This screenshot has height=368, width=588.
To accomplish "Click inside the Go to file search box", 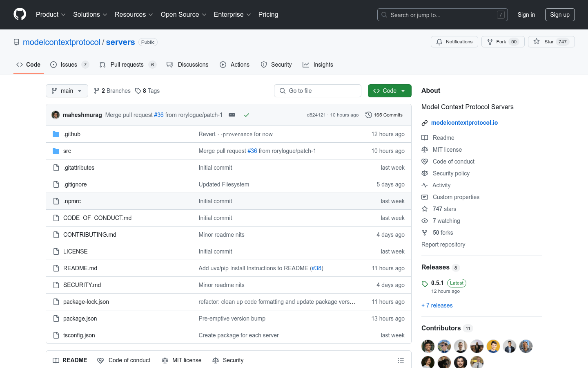I will [x=318, y=90].
